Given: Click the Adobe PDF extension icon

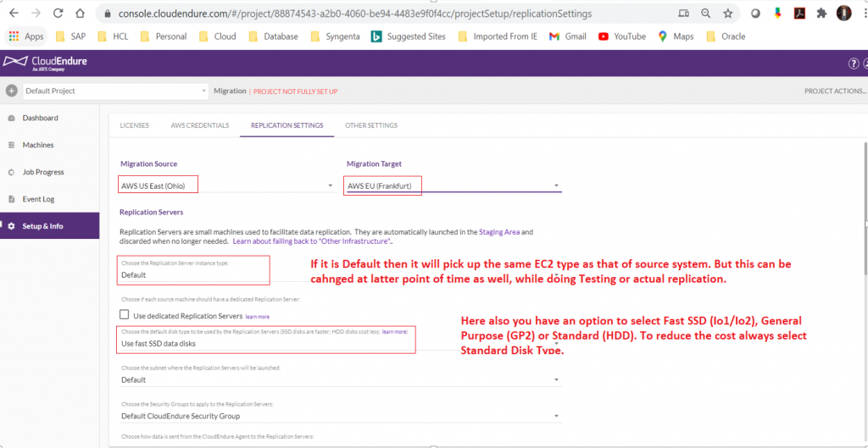Looking at the screenshot, I should [x=800, y=14].
